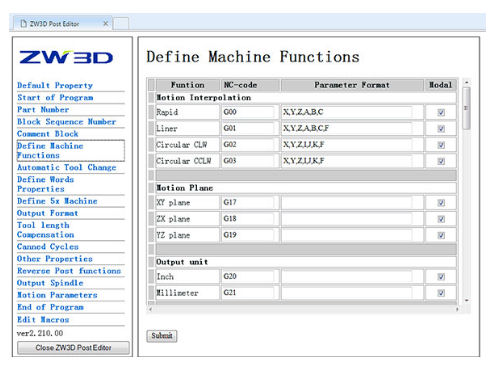
Task: Edit NC-code field G19 for YZ plane
Action: point(248,235)
